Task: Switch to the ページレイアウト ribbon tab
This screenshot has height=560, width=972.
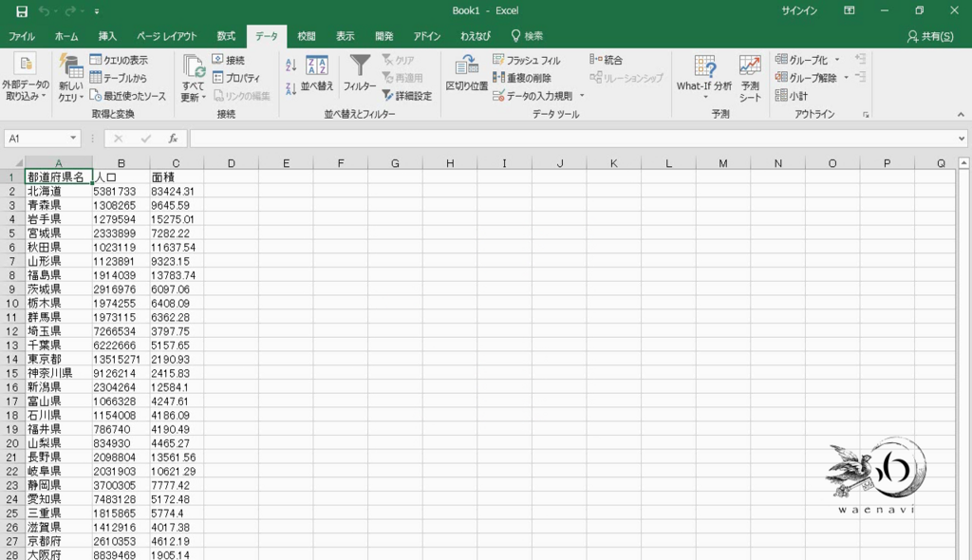Action: pos(166,36)
